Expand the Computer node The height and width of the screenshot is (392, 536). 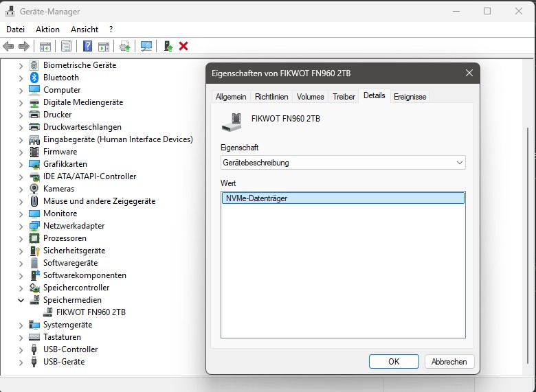(21, 91)
